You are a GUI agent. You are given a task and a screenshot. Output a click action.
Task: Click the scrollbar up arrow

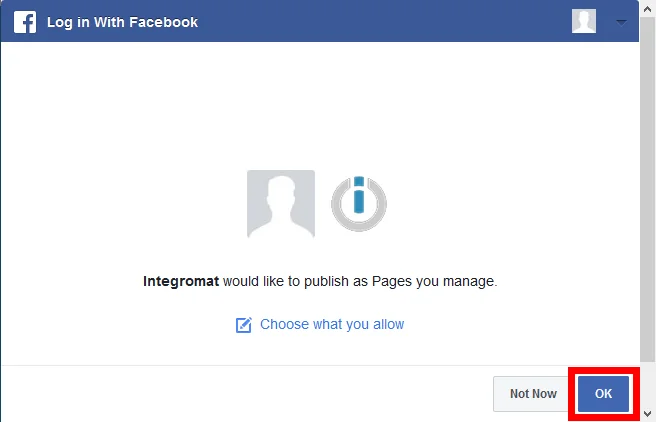(x=647, y=9)
